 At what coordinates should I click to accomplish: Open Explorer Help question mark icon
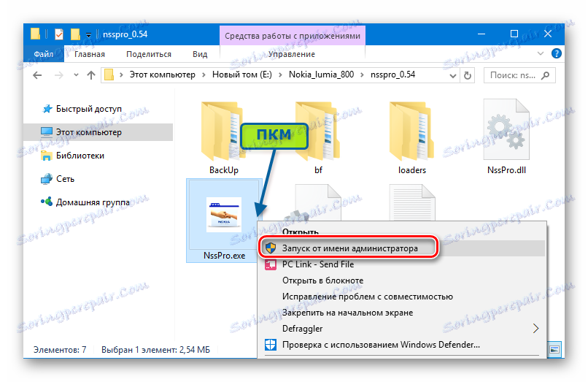(x=556, y=53)
